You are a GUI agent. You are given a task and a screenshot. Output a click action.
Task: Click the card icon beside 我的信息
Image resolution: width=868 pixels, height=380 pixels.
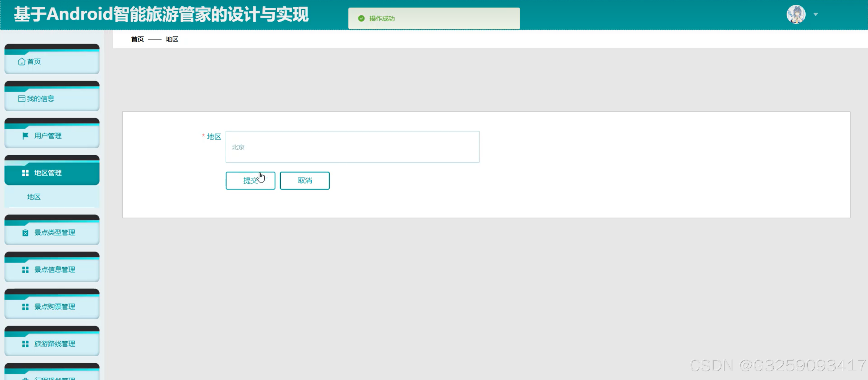click(21, 99)
